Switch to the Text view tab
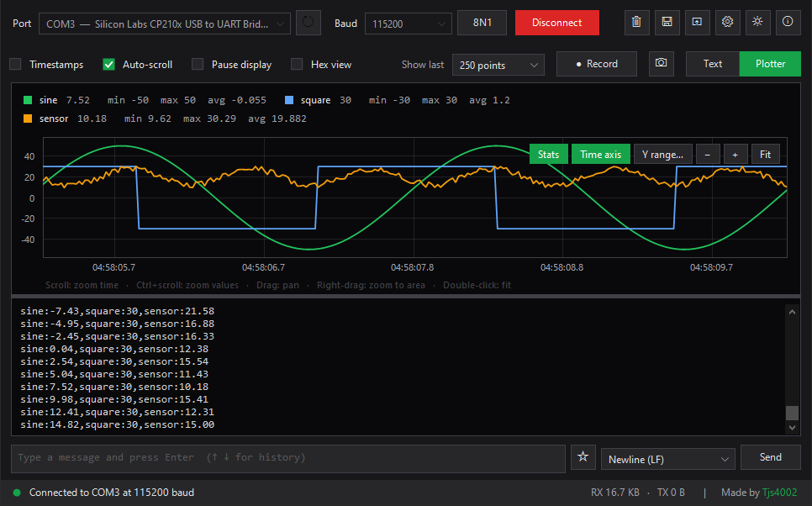Image resolution: width=812 pixels, height=506 pixels. coord(713,64)
